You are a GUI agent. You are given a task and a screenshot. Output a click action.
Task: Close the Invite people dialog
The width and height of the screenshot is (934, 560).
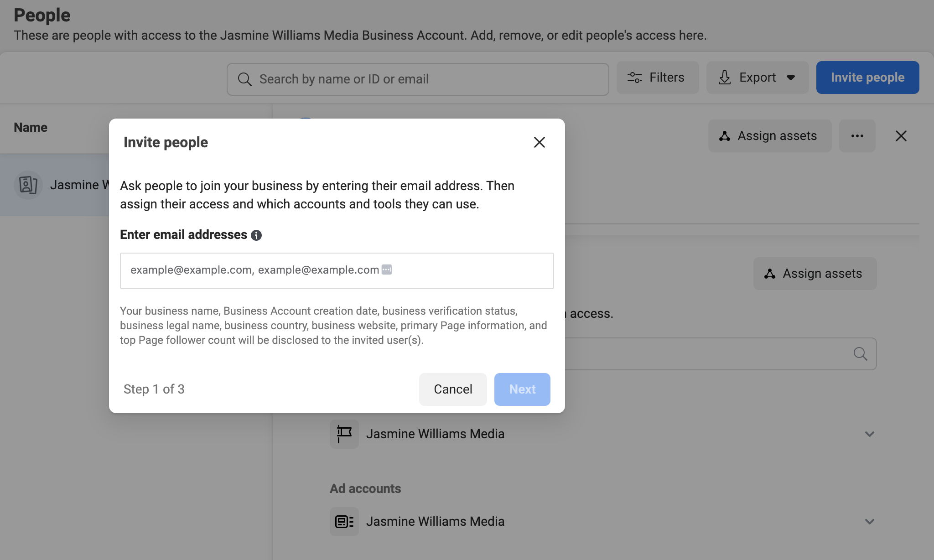tap(540, 142)
